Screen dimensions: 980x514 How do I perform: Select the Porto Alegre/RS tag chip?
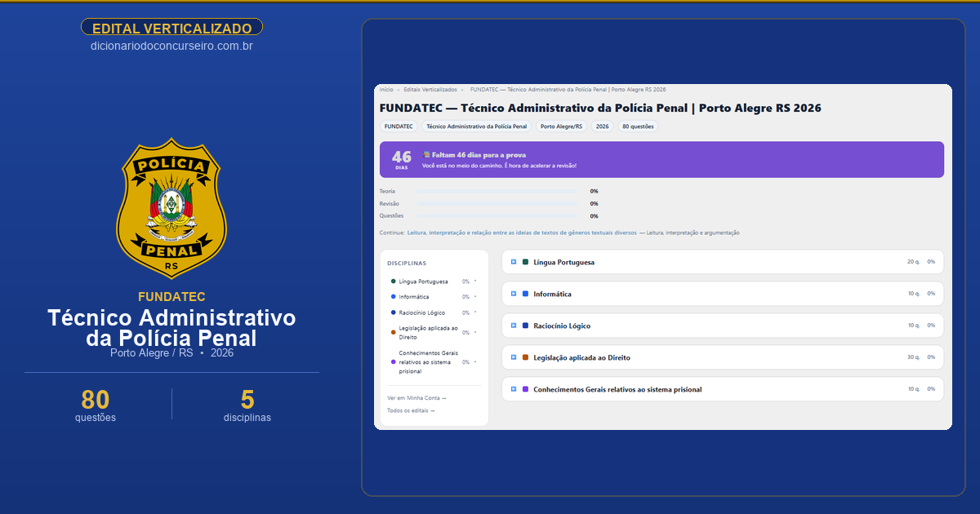click(x=562, y=126)
